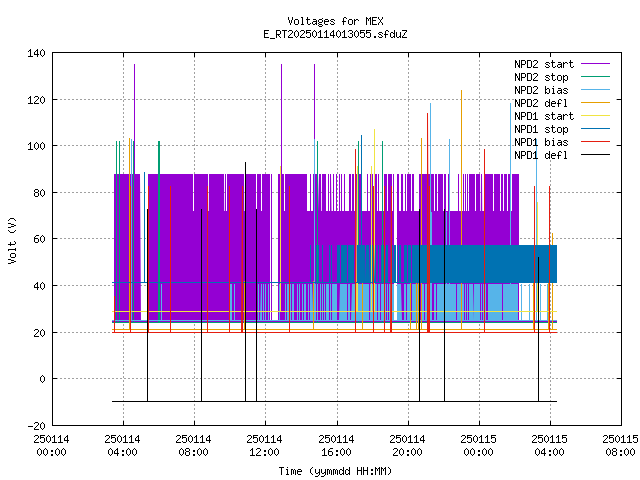Click the x-axis tick 250114 20:00
The height and width of the screenshot is (480, 640).
407,446
